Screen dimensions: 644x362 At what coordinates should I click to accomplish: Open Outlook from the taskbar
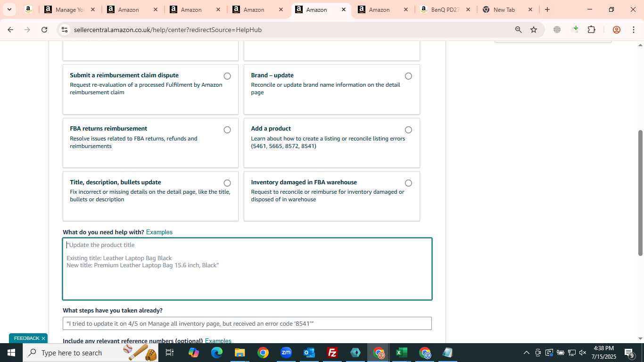(x=309, y=353)
